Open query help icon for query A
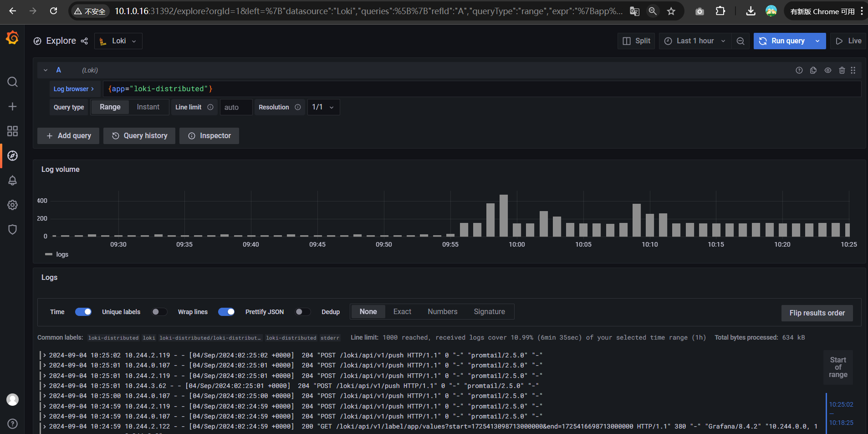 click(x=799, y=70)
